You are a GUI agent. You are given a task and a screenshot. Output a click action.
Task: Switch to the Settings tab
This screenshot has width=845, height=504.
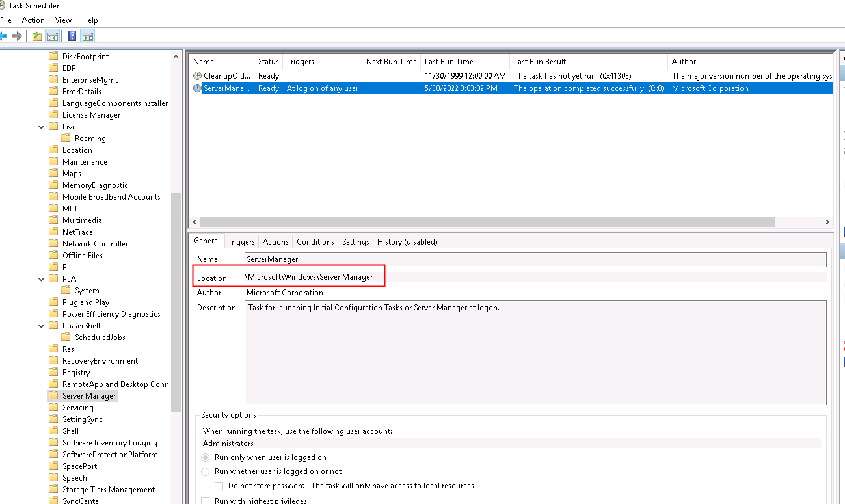click(x=356, y=242)
